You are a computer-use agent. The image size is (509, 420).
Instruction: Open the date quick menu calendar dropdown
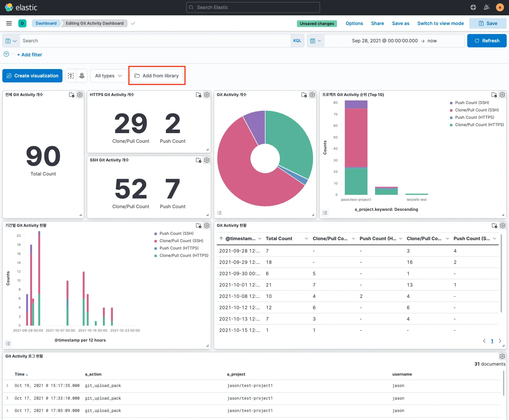315,41
